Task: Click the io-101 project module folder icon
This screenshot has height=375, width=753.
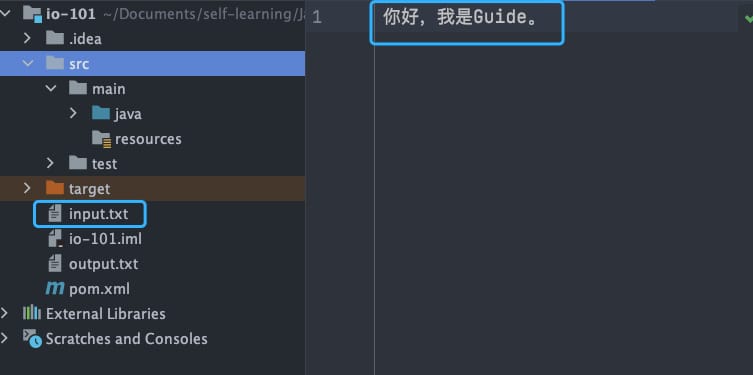Action: click(33, 13)
